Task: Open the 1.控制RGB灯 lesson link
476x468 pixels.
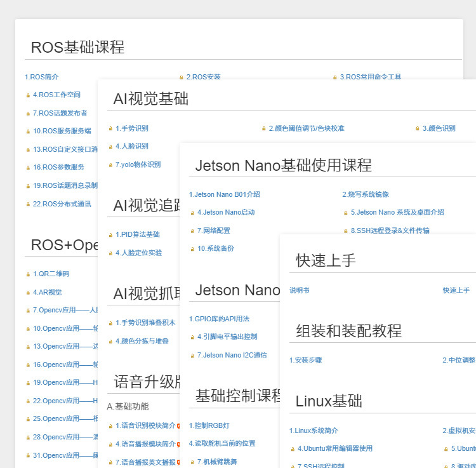Action: (209, 425)
